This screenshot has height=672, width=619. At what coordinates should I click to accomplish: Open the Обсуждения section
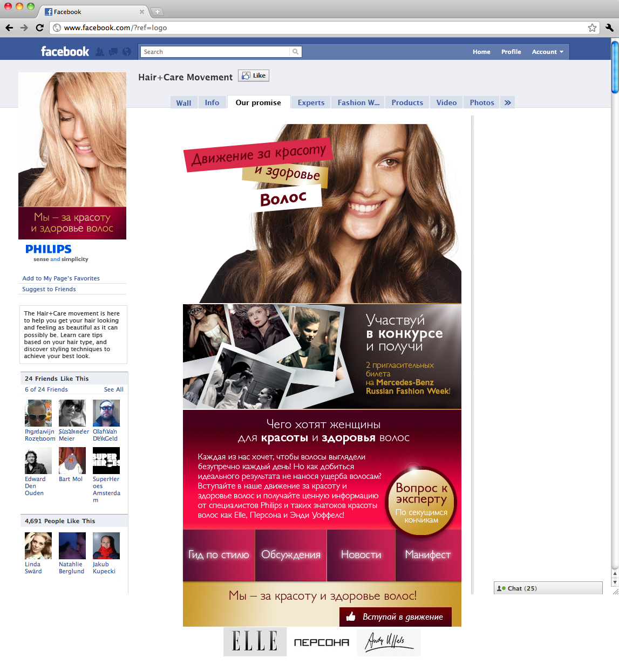coord(291,555)
